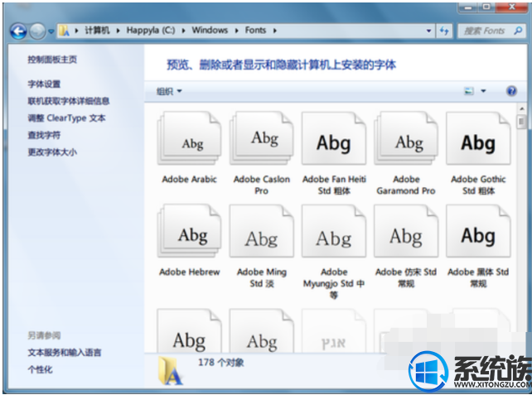Click the Adobe Arabic font name label

coord(190,180)
